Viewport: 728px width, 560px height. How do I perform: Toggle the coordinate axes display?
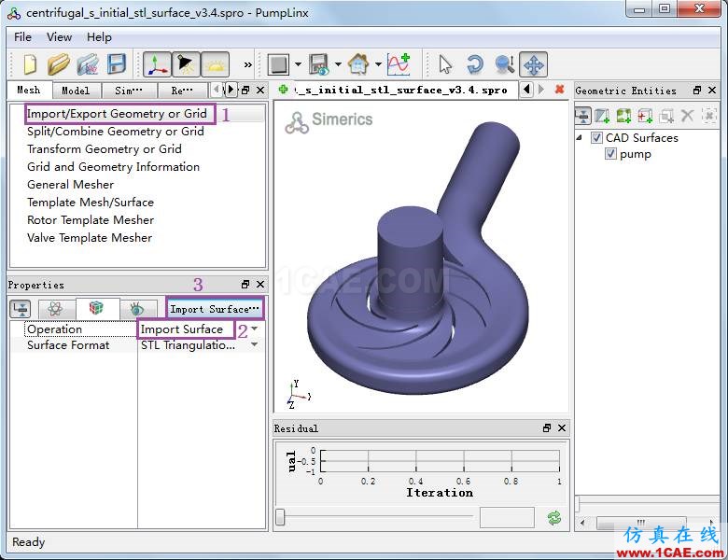(x=157, y=64)
